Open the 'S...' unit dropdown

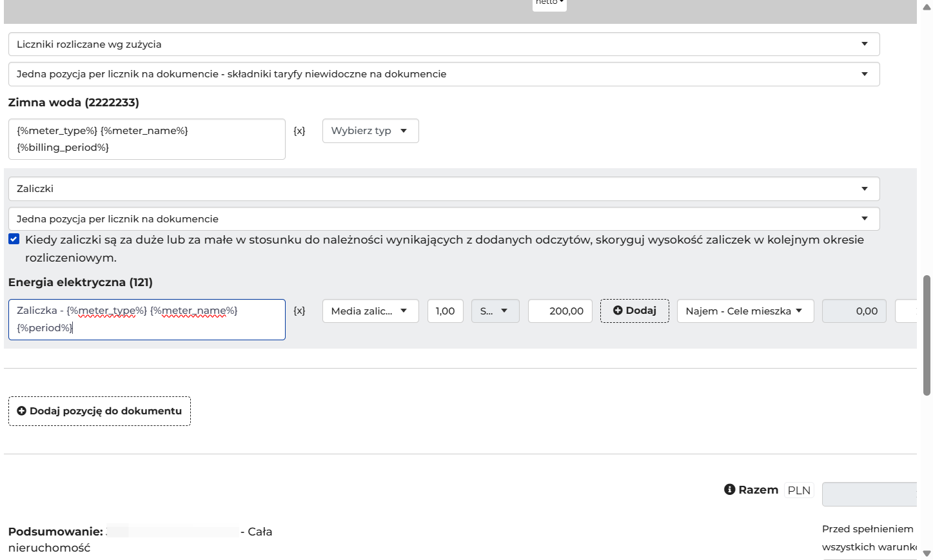495,311
